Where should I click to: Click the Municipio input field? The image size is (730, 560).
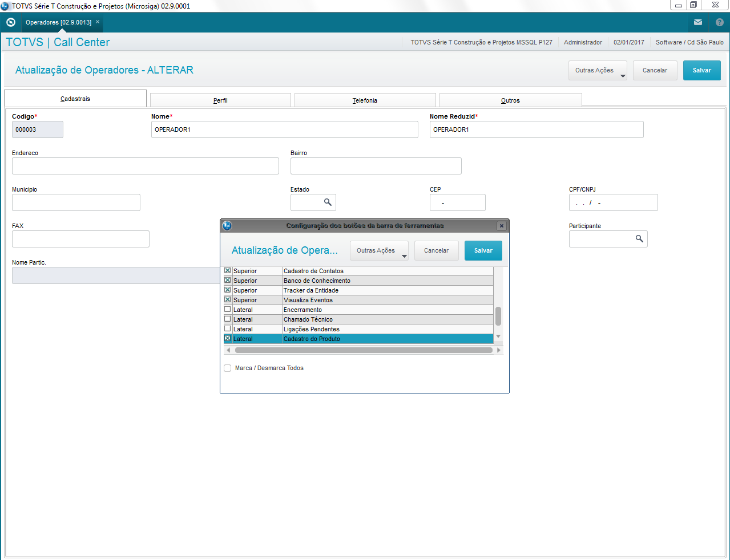pos(76,202)
